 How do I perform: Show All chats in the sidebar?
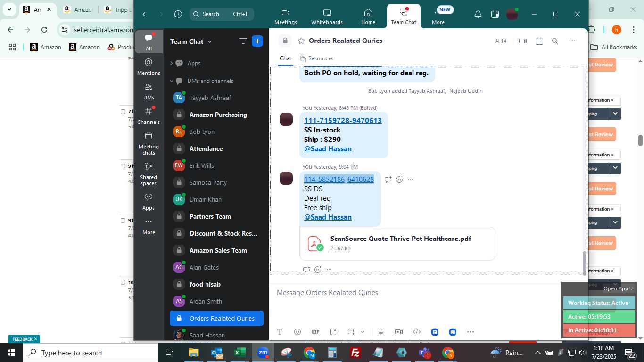[149, 42]
